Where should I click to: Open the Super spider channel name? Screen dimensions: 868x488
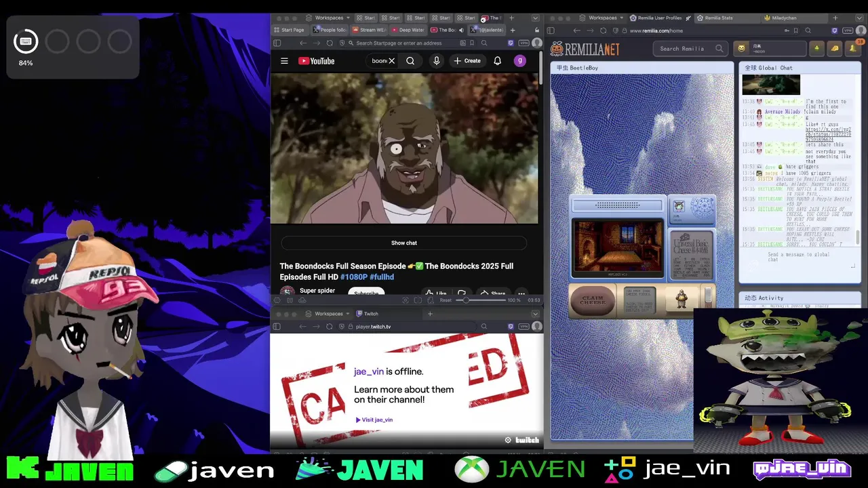317,290
